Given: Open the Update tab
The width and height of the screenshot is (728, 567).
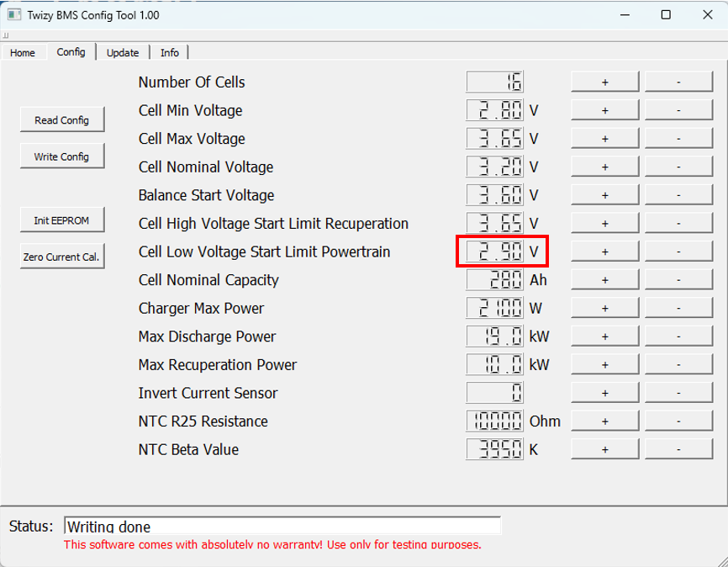Looking at the screenshot, I should [x=123, y=52].
